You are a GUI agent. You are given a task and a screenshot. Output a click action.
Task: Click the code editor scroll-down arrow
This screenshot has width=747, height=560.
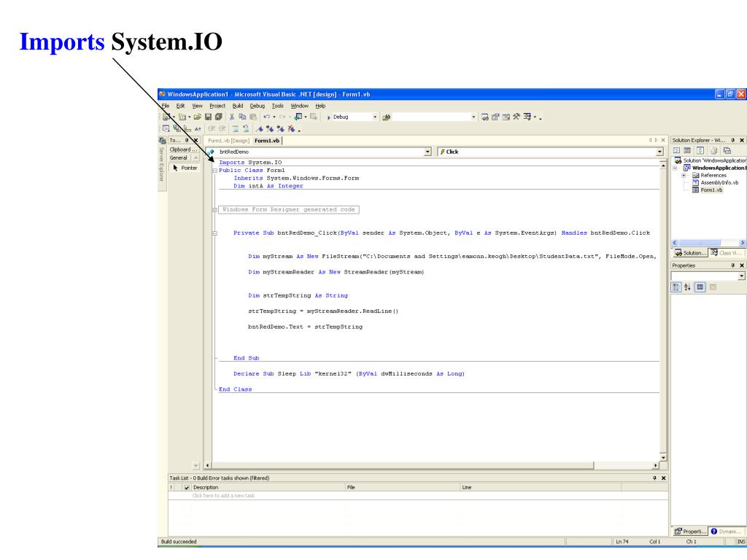pyautogui.click(x=662, y=458)
